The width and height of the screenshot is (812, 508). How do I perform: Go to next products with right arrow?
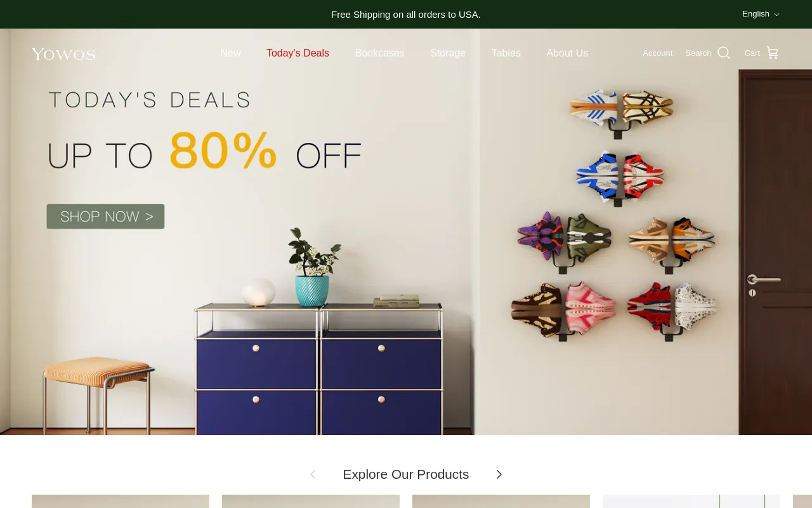[x=499, y=474]
